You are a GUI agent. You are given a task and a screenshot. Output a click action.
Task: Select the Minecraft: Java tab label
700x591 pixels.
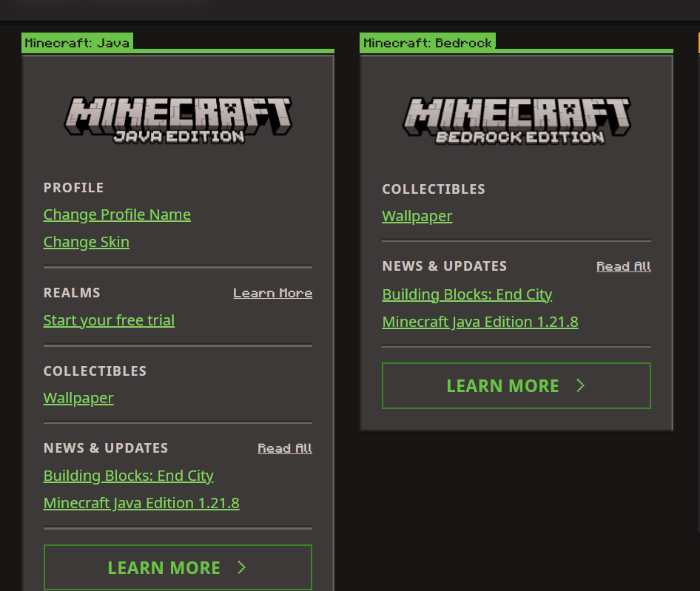pos(77,43)
